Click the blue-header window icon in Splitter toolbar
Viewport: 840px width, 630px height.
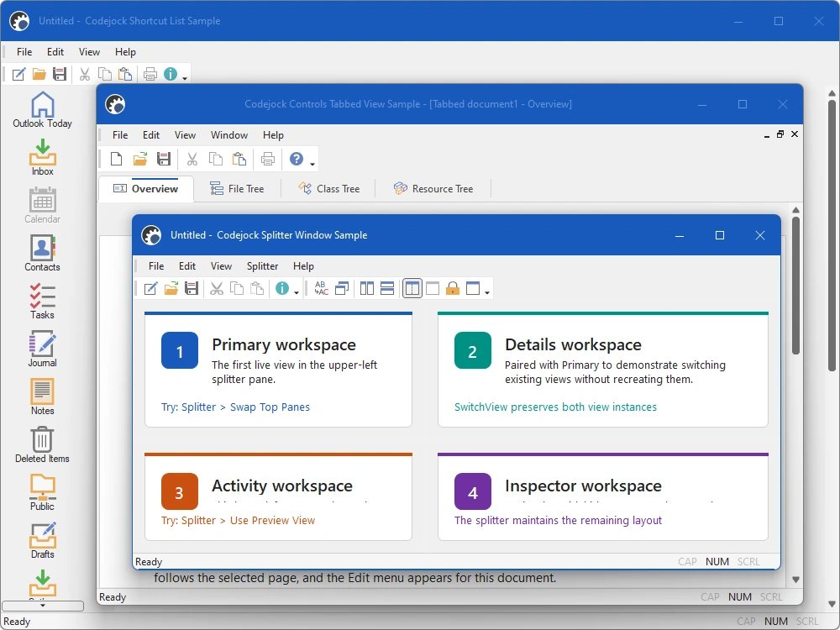point(473,288)
